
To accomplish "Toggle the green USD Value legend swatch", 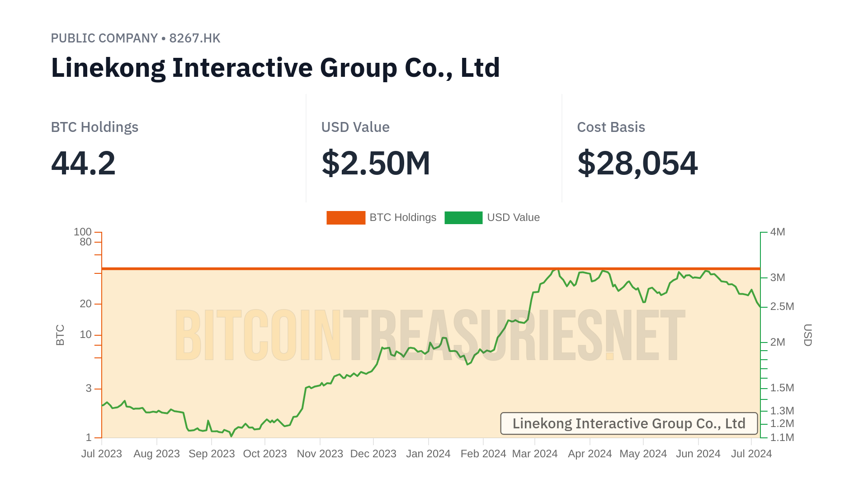I will [463, 218].
